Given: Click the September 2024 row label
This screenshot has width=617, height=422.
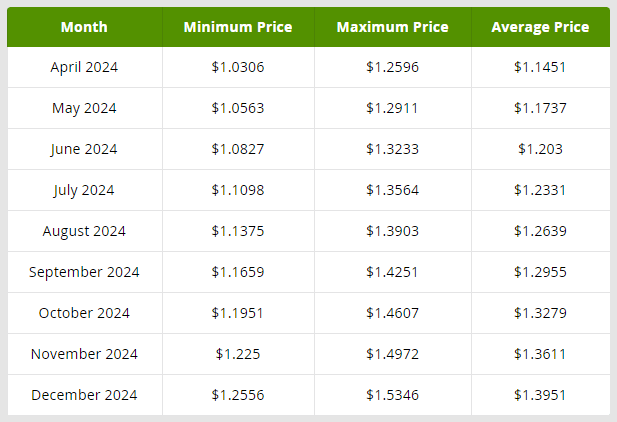Looking at the screenshot, I should (x=84, y=272).
